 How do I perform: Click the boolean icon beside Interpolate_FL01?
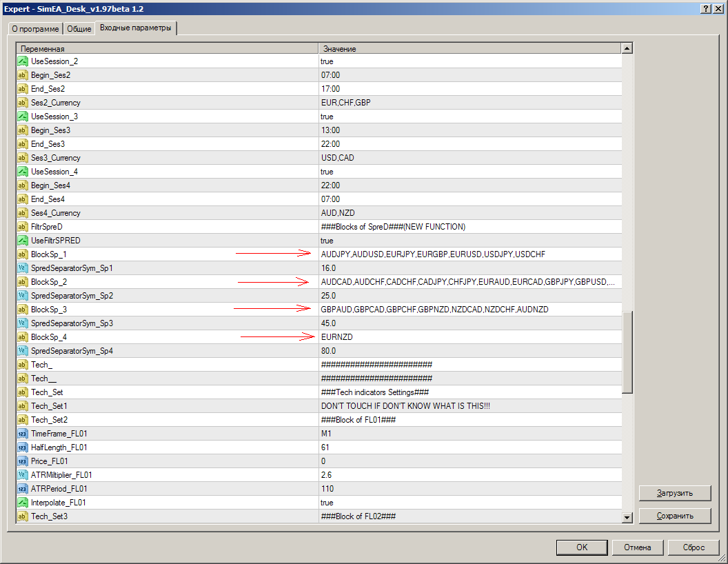[22, 503]
